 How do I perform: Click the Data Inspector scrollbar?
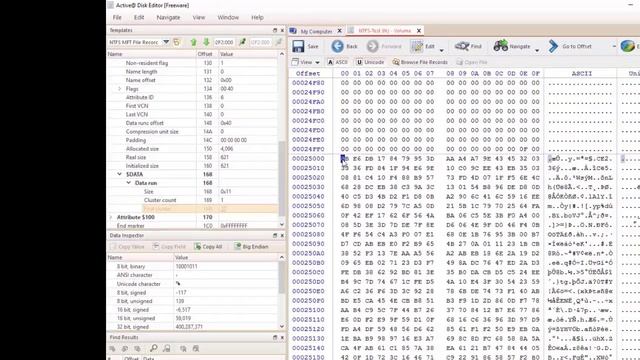pyautogui.click(x=282, y=278)
